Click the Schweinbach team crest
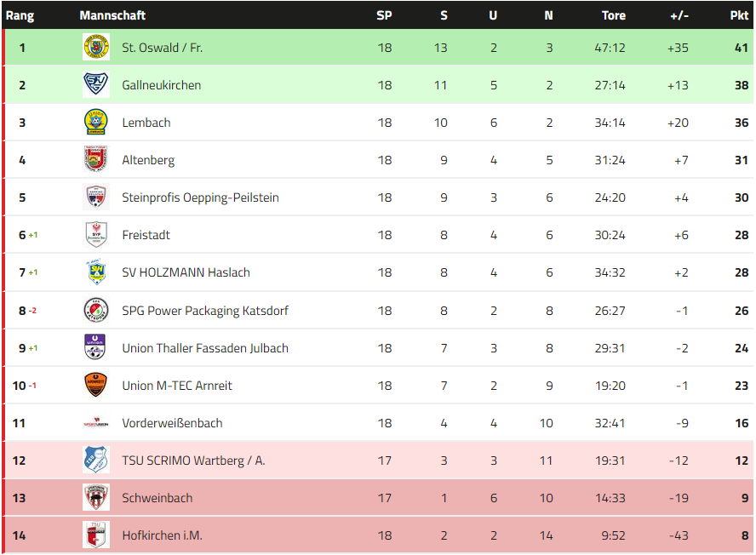Image resolution: width=756 pixels, height=555 pixels. 96,498
